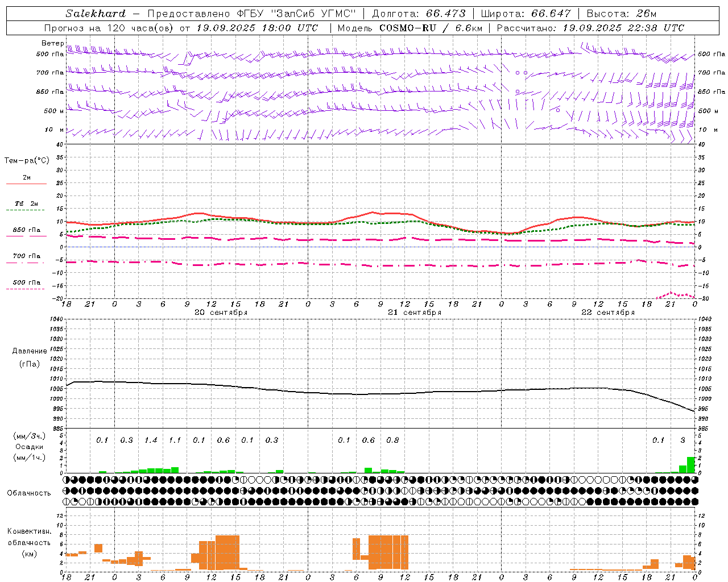728x582 pixels.
Task: Select the "ЗапСиб УГМС" provider text
Action: pos(314,14)
